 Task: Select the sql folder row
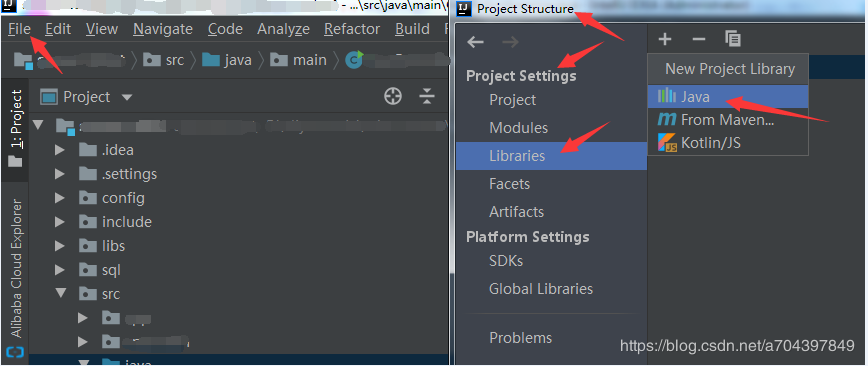[239, 270]
